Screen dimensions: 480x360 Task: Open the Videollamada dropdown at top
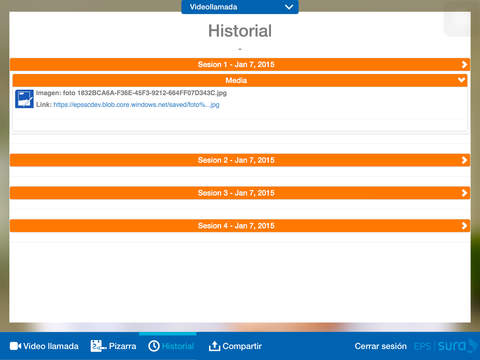point(240,7)
